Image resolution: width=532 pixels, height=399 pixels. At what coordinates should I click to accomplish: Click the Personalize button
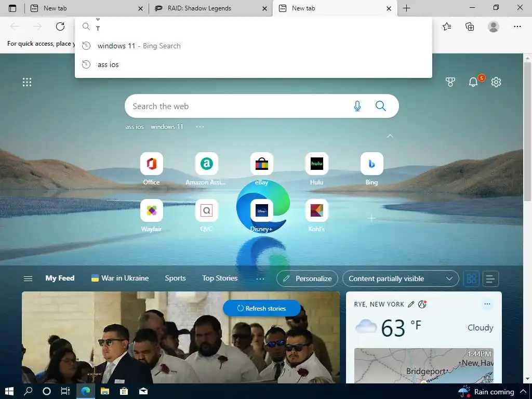[307, 278]
